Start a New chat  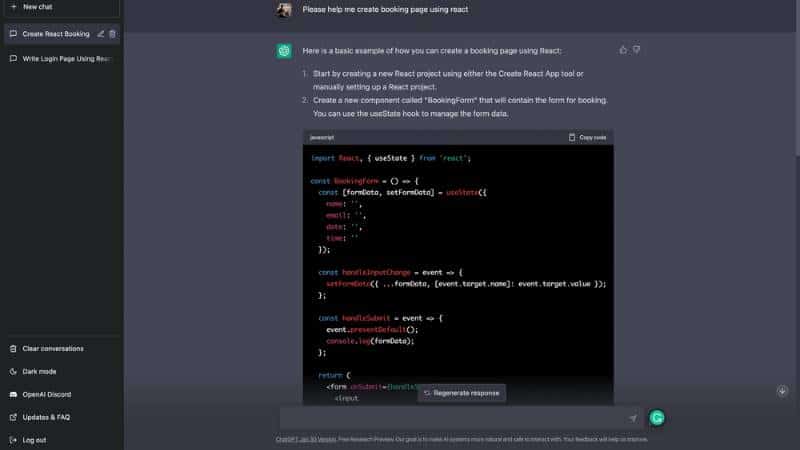pyautogui.click(x=37, y=6)
